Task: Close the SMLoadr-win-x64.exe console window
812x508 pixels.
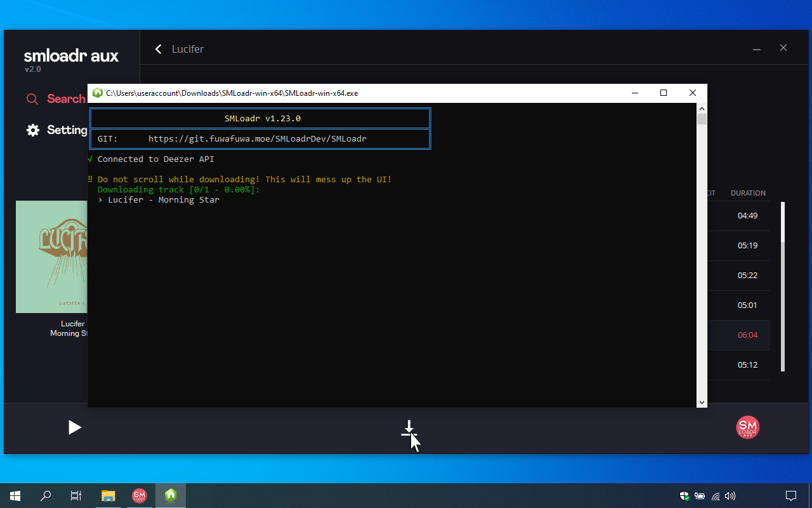Action: tap(693, 93)
